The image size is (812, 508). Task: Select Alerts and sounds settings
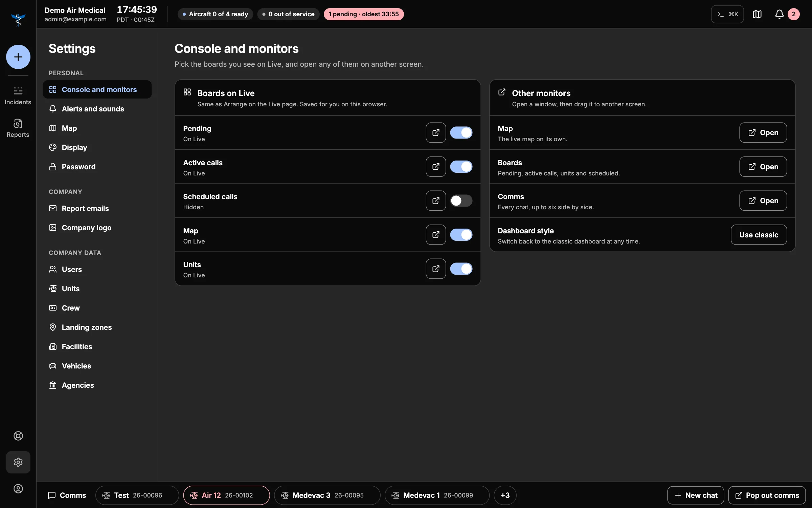point(97,109)
